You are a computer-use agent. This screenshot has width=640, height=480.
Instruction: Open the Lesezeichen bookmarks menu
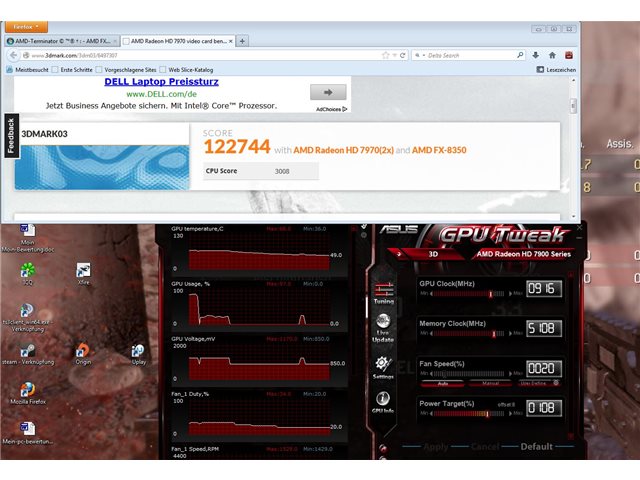[556, 70]
